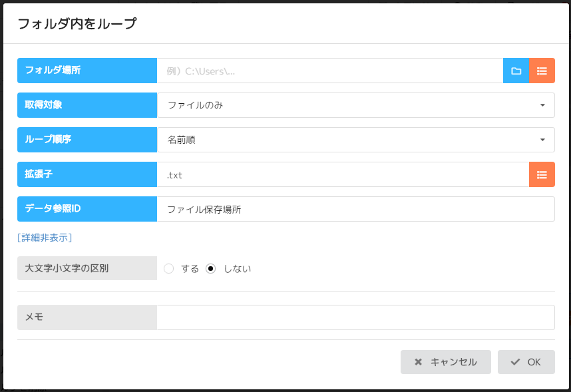
Task: Click the blue ループ順序 label
Action: (87, 140)
